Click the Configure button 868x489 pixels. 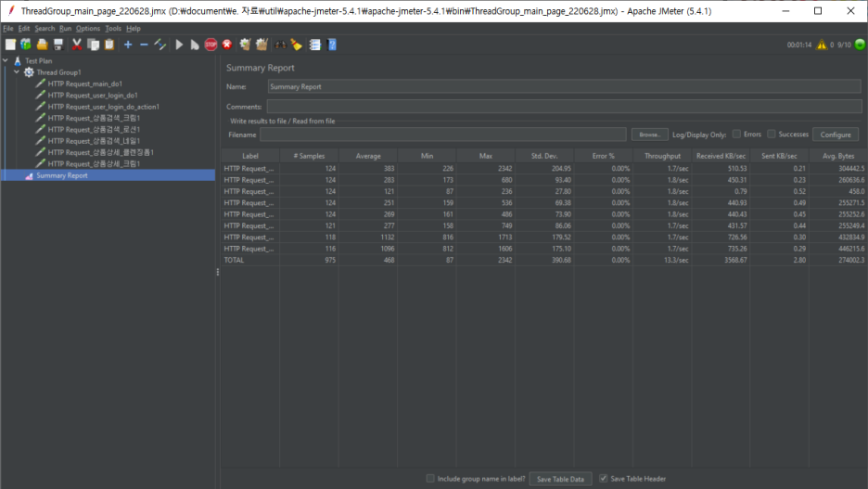click(836, 135)
